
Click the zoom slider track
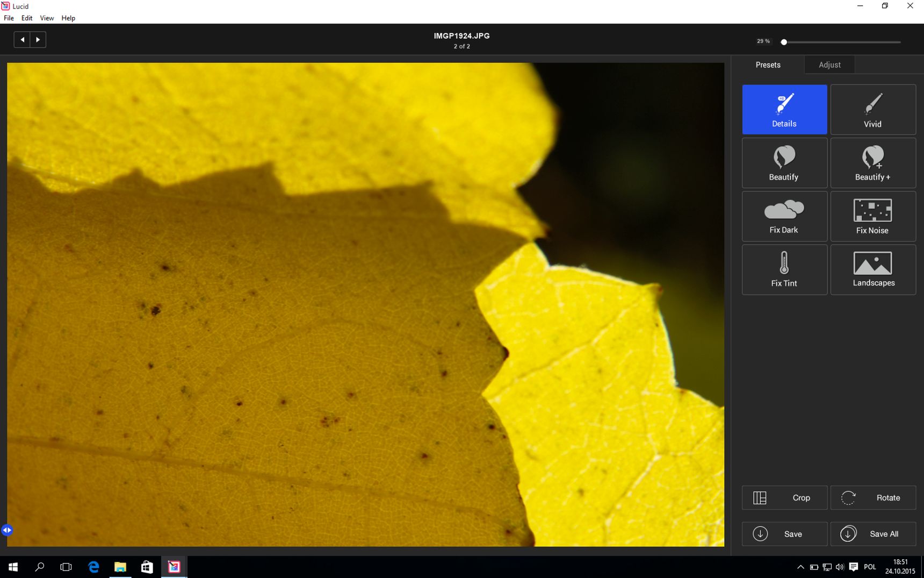(x=842, y=42)
